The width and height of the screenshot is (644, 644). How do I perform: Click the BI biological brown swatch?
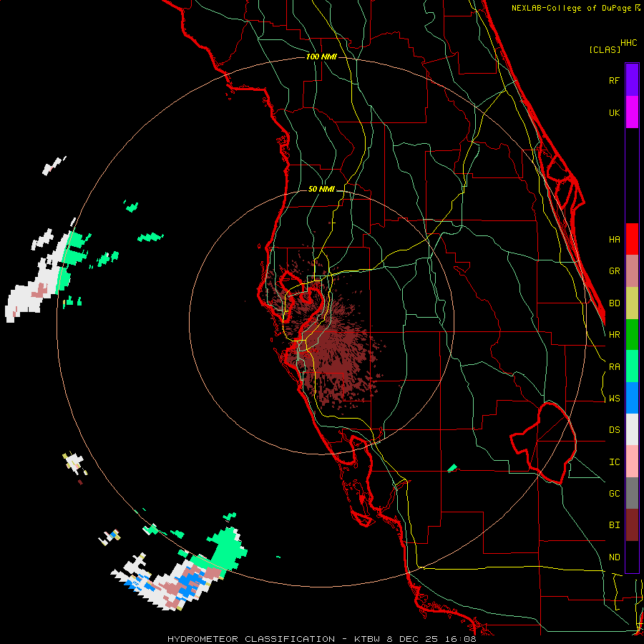(632, 525)
